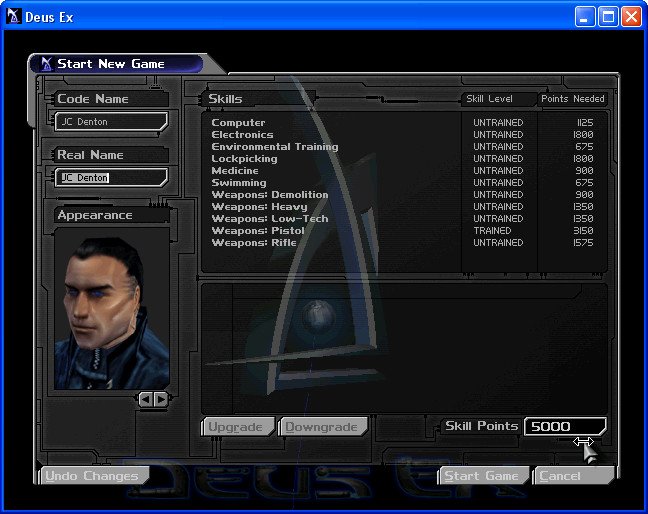Select Weapons: Pistol skill
Viewport: 648px width, 514px height.
(403, 231)
